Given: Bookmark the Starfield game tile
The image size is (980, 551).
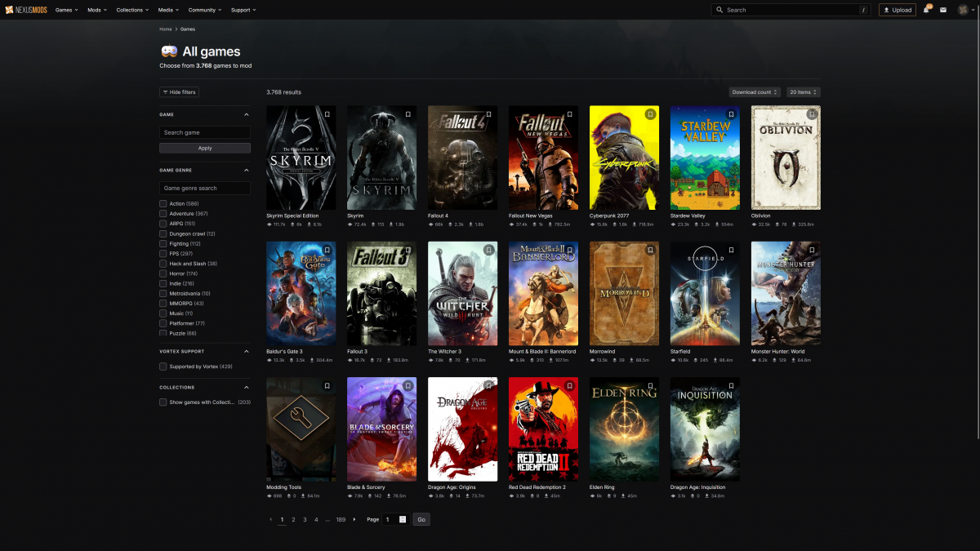Looking at the screenshot, I should (731, 250).
